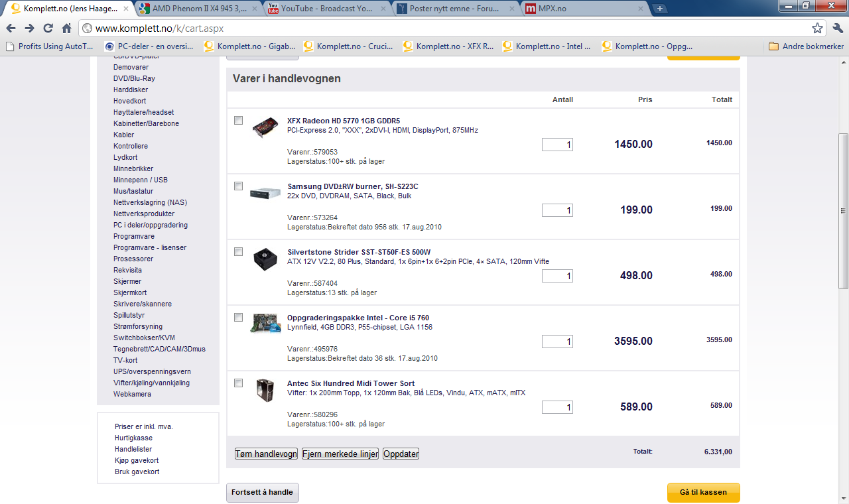Open the 'XFX Radeon HD 5770 1GB GDDR5' product link

click(344, 121)
